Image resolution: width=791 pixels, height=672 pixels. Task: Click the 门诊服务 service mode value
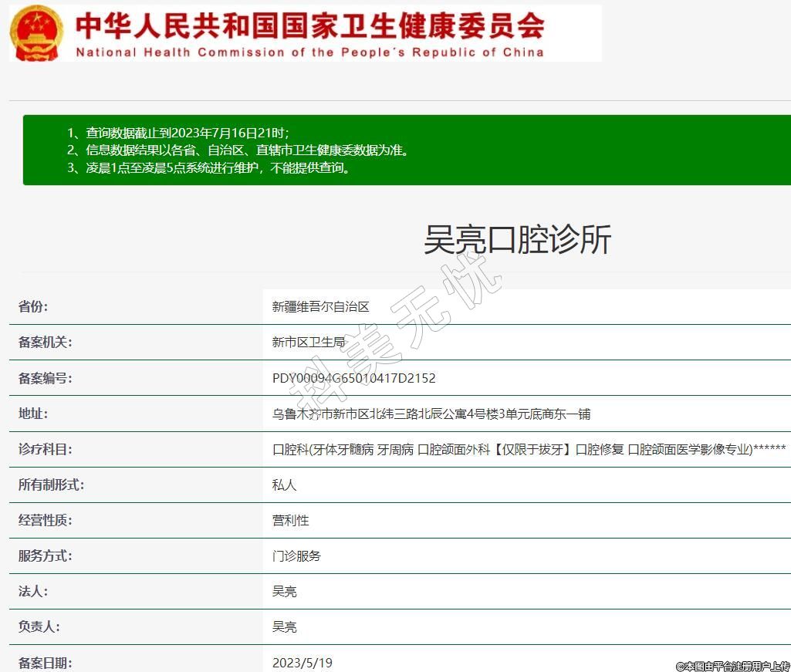pos(296,555)
